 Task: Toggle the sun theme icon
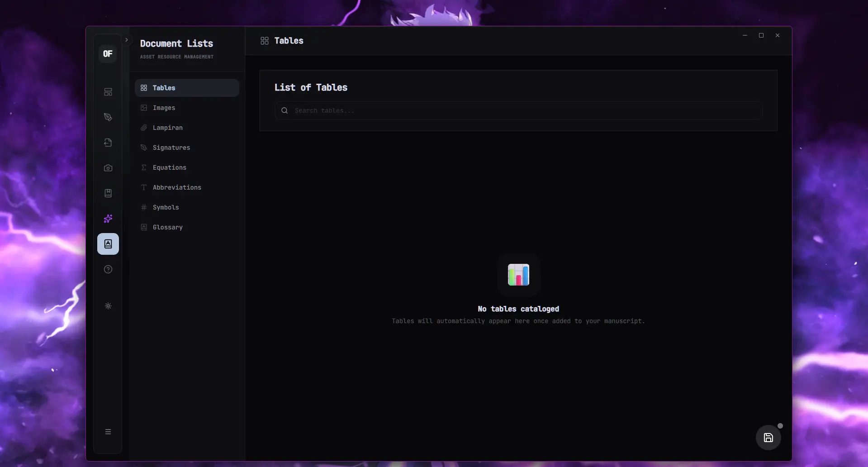[108, 306]
